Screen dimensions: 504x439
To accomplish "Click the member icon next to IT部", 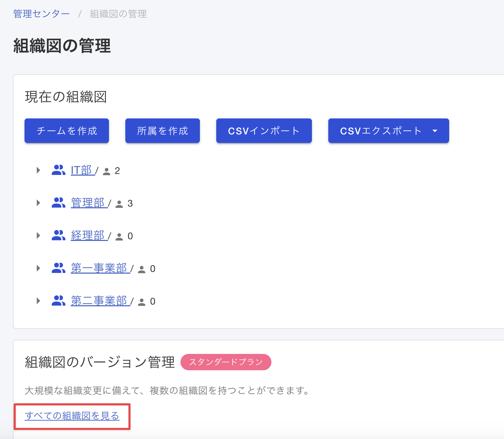I will tap(107, 172).
